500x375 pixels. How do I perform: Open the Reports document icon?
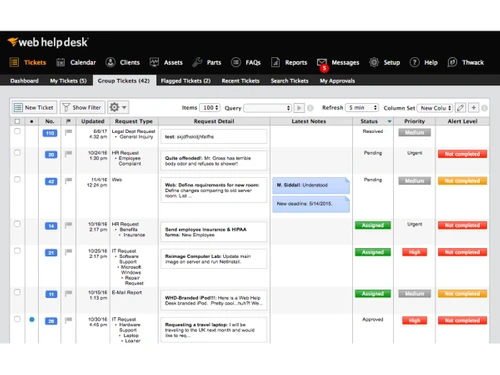[275, 62]
